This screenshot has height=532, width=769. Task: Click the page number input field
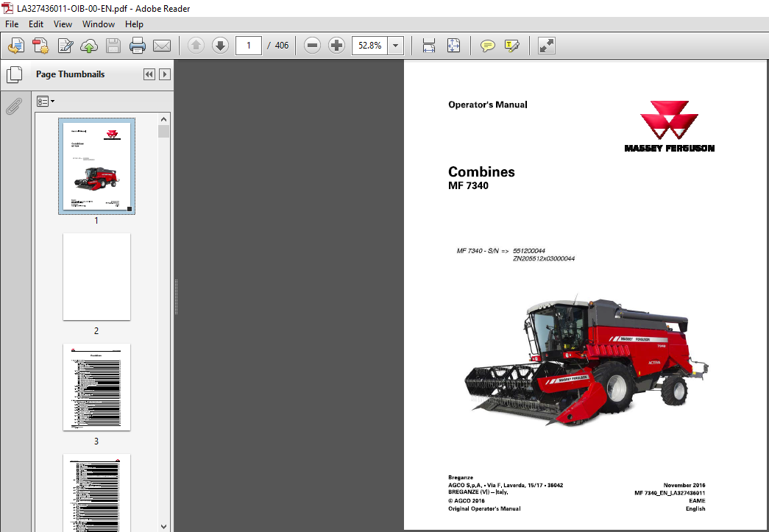click(x=249, y=46)
